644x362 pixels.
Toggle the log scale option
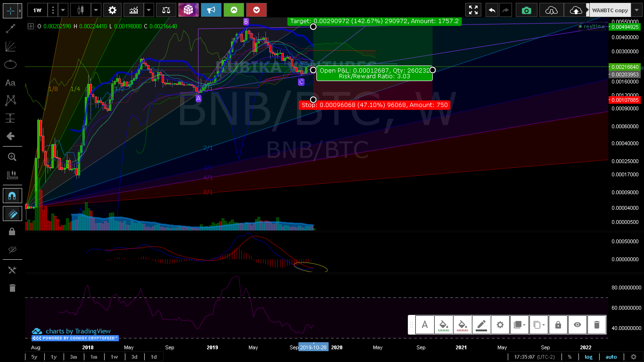coord(589,357)
